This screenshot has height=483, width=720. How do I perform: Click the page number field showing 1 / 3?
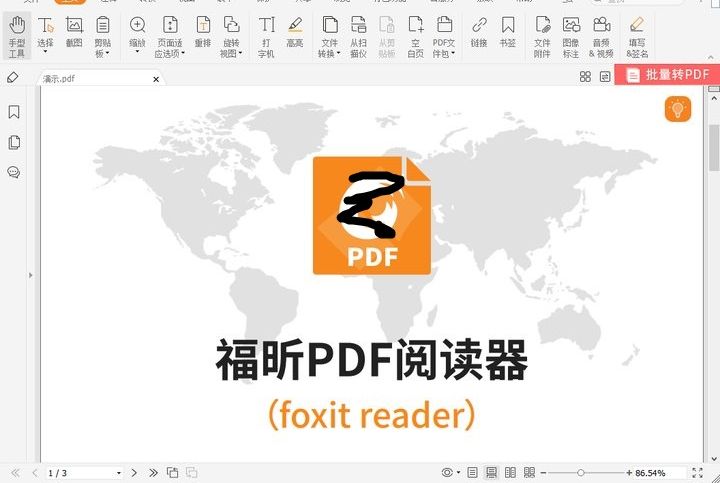80,472
